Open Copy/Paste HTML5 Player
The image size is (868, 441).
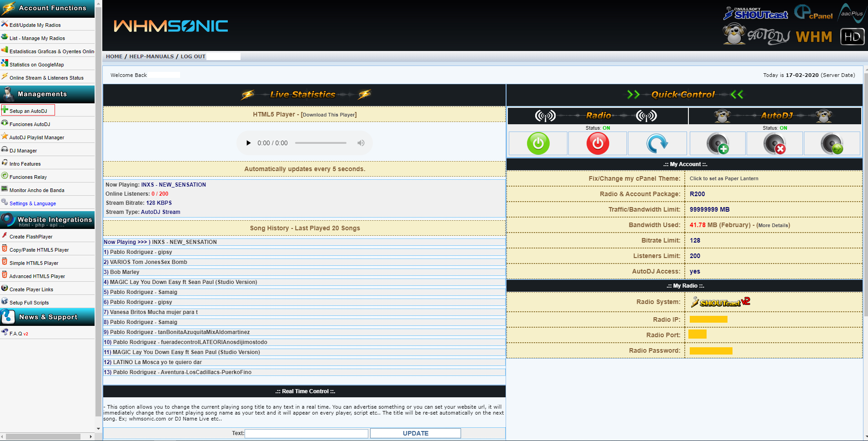[39, 250]
